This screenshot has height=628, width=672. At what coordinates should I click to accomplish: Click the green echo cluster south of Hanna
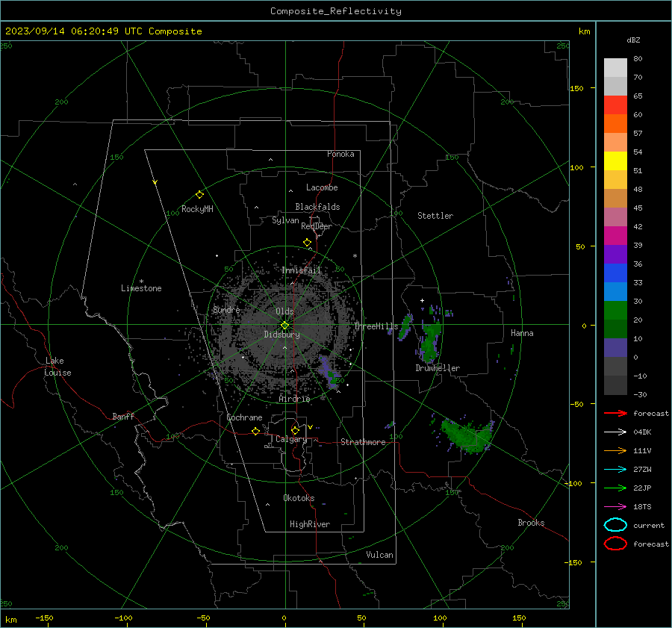466,435
